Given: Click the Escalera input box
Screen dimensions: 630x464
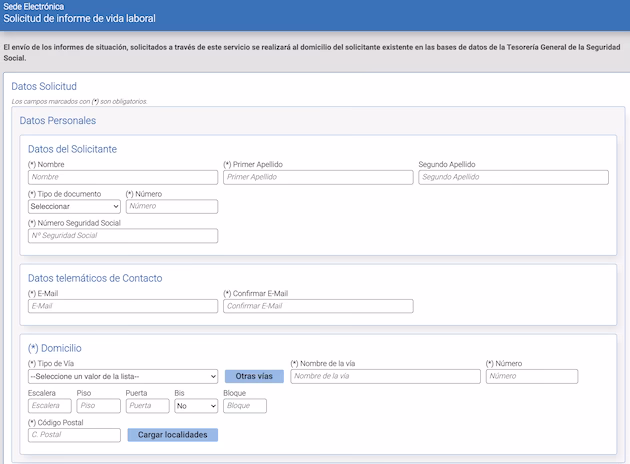Looking at the screenshot, I should pyautogui.click(x=50, y=406).
